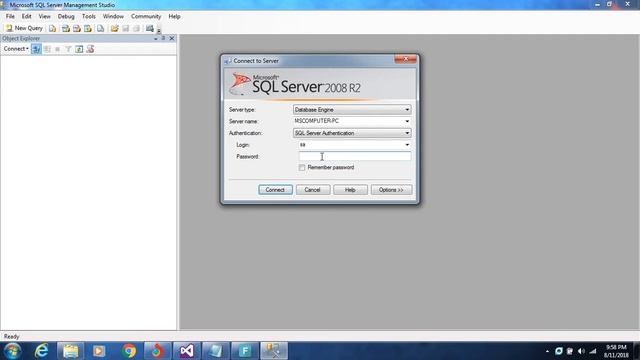Screen dimensions: 640x360
Task: Click the Policy-based management icon in Object Explorer
Action: [90, 49]
